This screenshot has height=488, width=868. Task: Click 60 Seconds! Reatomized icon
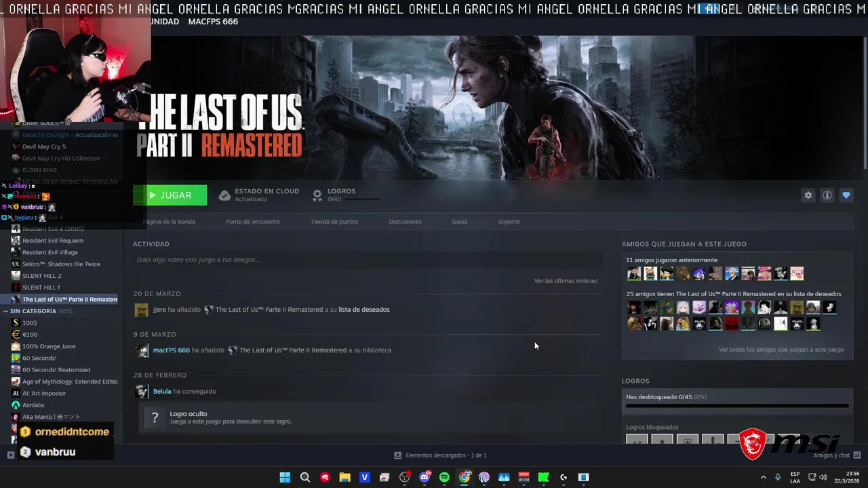16,370
